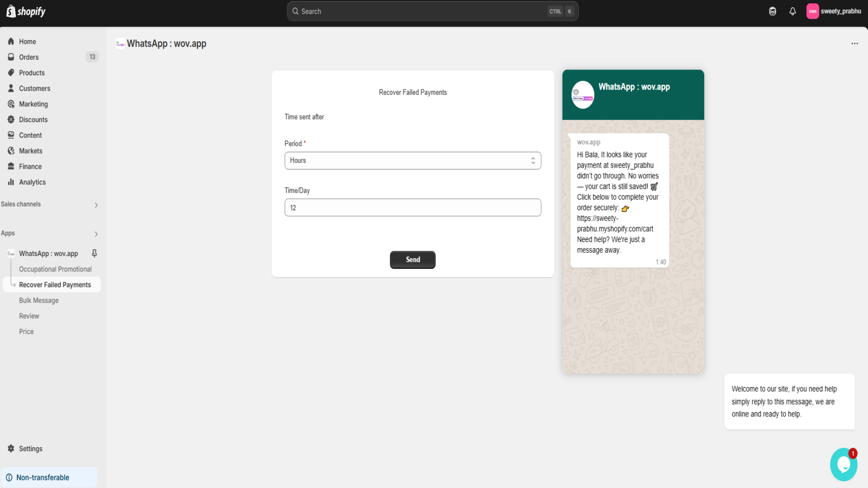Click the Settings gear icon
Viewport: 868px width, 488px height.
point(11,448)
